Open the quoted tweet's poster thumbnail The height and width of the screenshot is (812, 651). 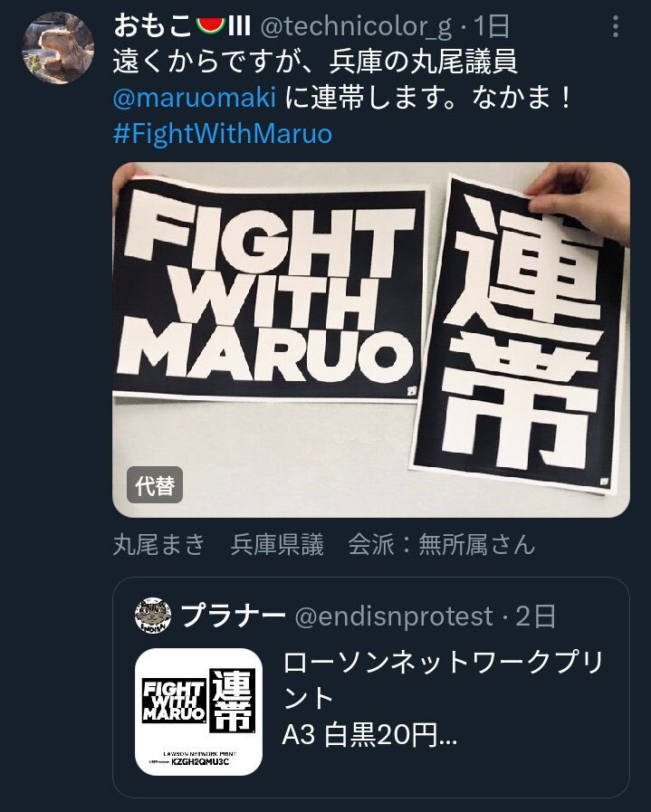tap(198, 712)
